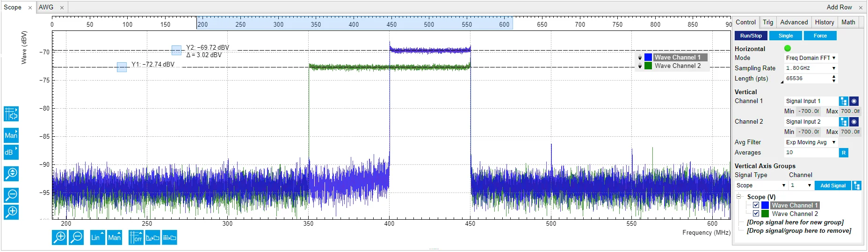868x252 pixels.
Task: Open the Trig tab
Action: click(768, 22)
